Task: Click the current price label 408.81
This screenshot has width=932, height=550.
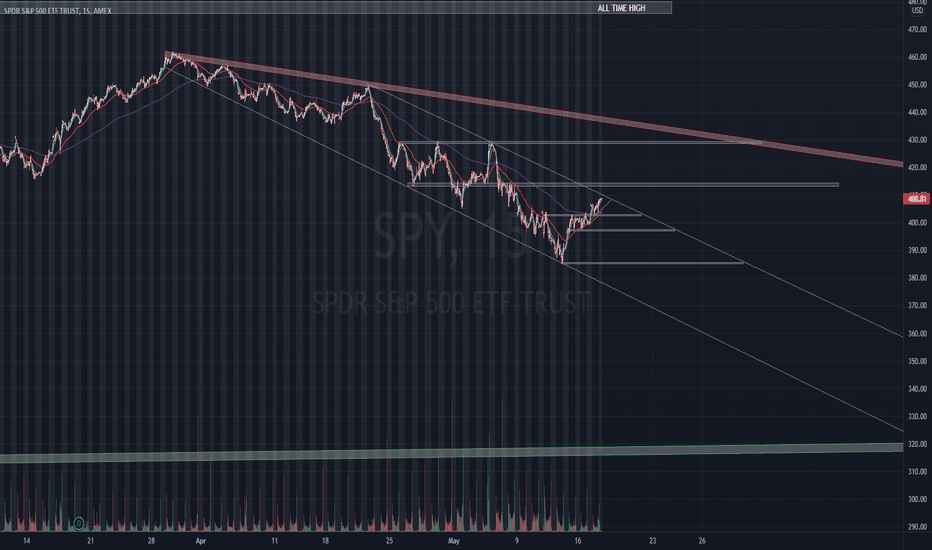Action: coord(917,199)
